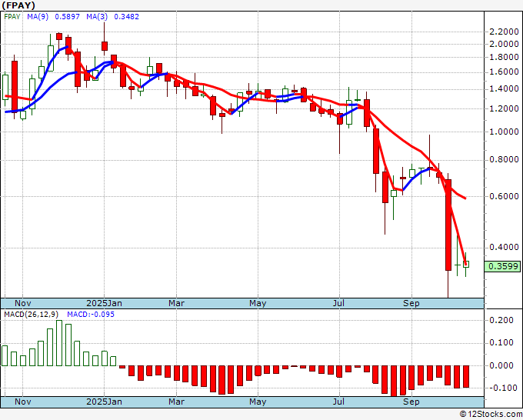Click Nov on the price chart time axis
Screen dimensions: 523x420
23,303
